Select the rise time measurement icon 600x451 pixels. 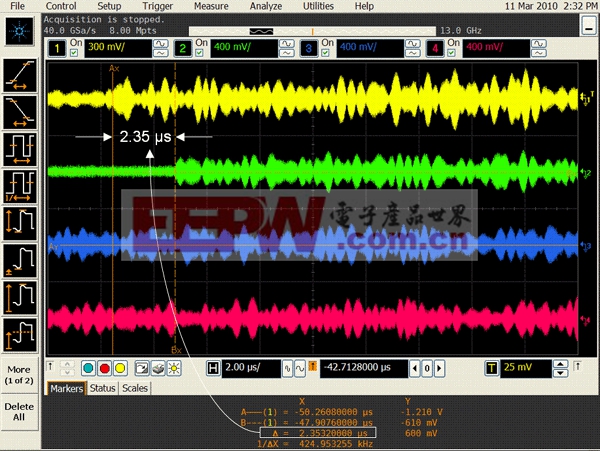pyautogui.click(x=20, y=75)
